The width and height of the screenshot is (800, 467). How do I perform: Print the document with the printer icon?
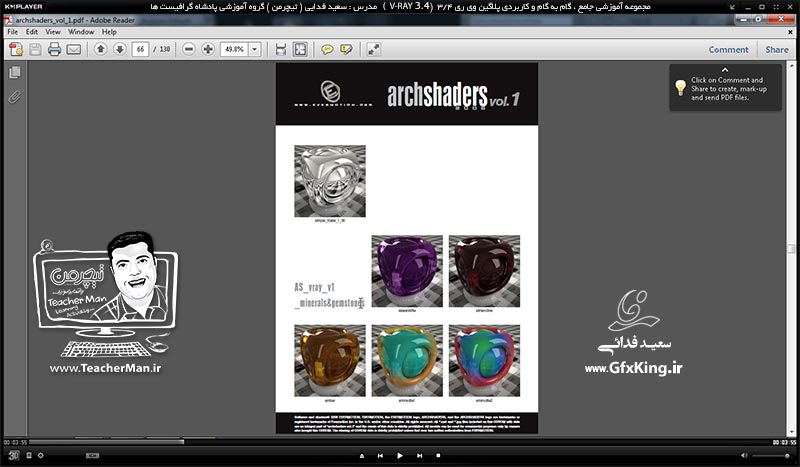tap(55, 49)
